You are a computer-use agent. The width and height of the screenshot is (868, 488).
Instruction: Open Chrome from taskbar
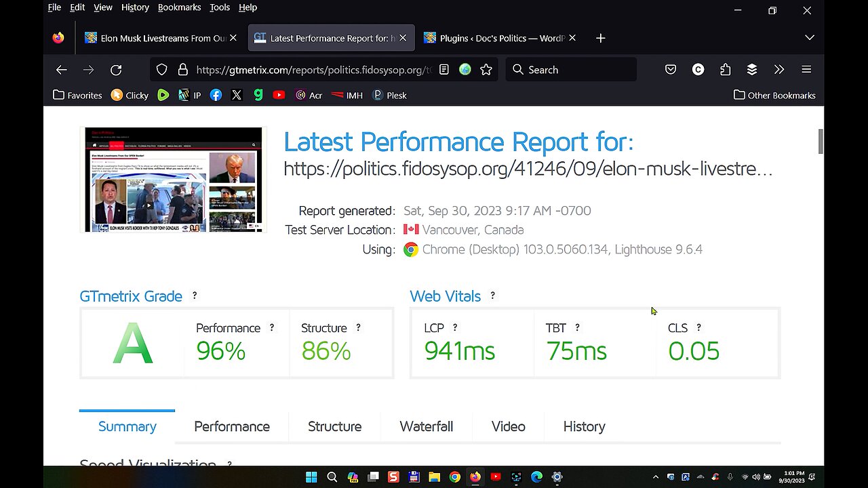[455, 477]
